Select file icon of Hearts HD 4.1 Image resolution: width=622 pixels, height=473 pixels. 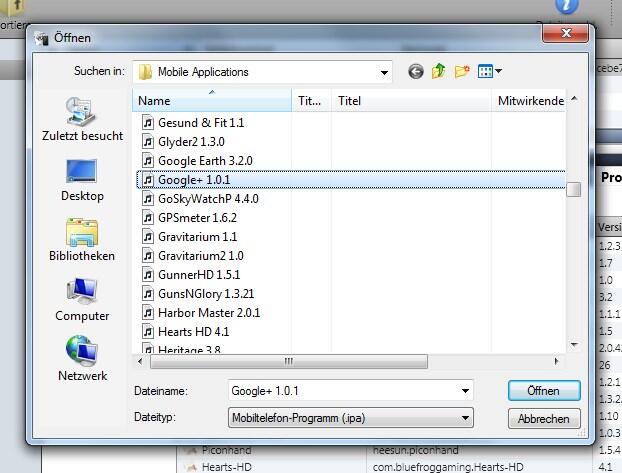(x=148, y=331)
